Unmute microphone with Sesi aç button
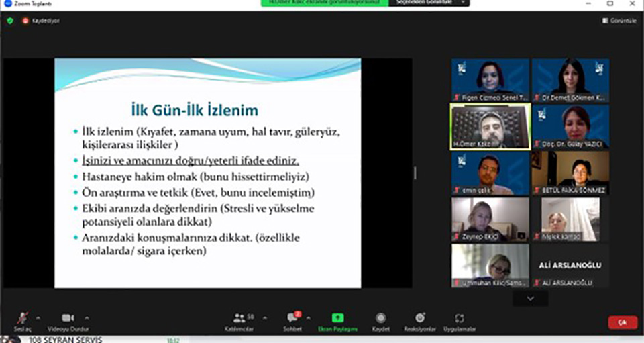This screenshot has height=343, width=644. coord(22,320)
